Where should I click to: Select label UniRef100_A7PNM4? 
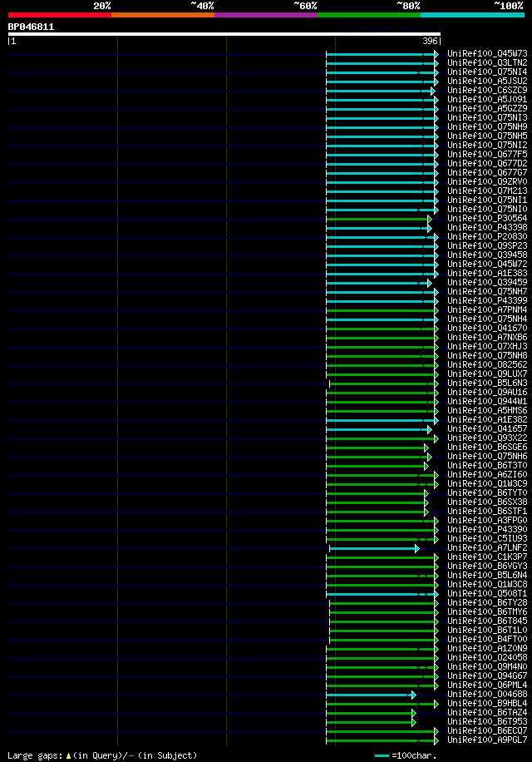pyautogui.click(x=487, y=310)
